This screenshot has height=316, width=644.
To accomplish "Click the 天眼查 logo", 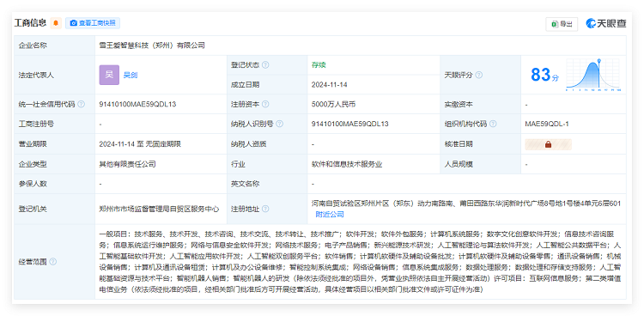I will click(x=606, y=23).
